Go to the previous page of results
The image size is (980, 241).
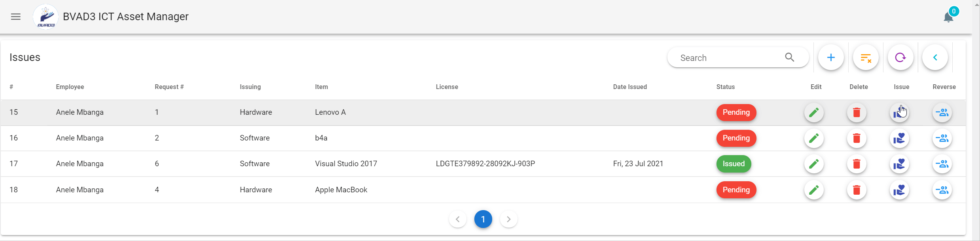click(x=457, y=219)
